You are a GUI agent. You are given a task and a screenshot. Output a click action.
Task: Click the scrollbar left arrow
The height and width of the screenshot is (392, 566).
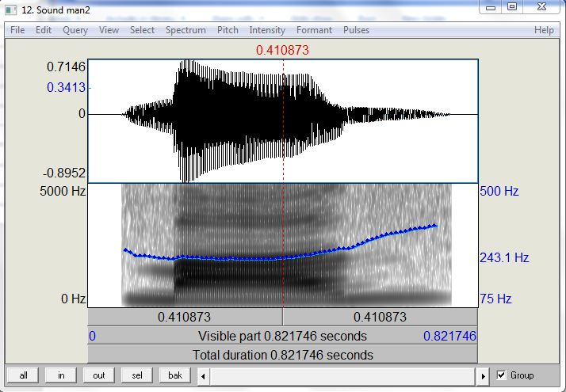point(203,376)
